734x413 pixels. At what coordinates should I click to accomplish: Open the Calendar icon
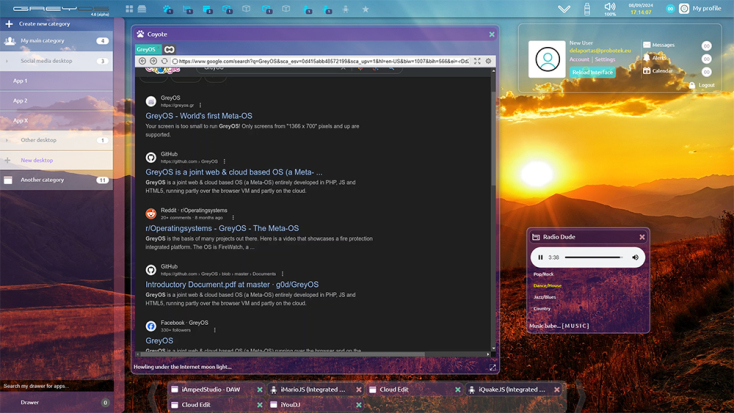coord(647,71)
